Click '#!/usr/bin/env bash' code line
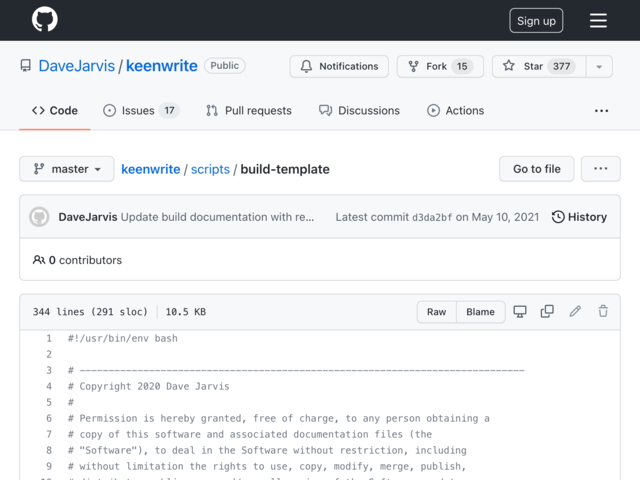 [122, 338]
